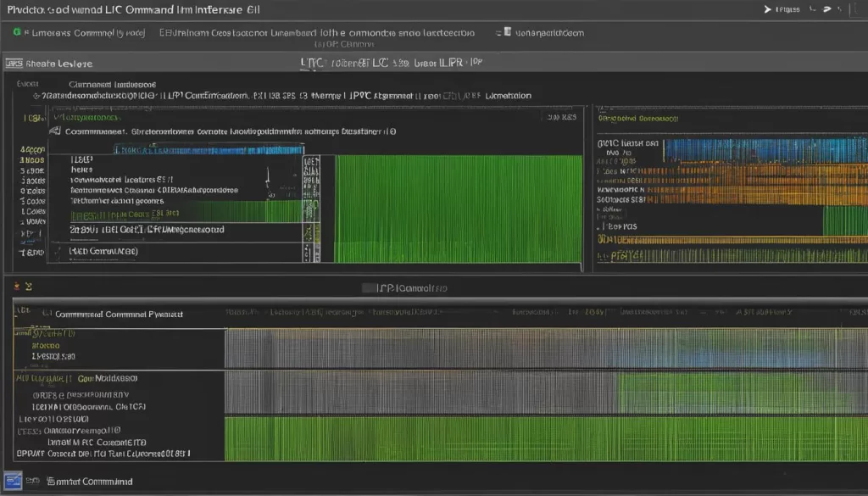Click the red icon on the middle divider bar

point(19,287)
